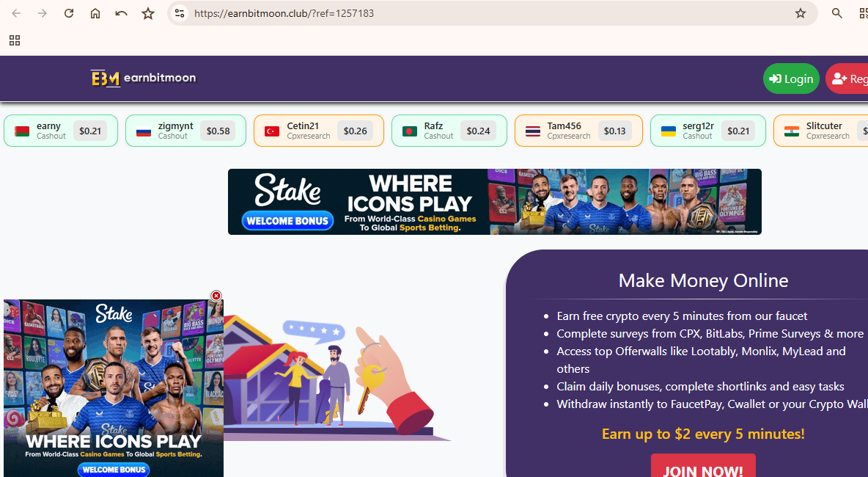Click the faucet bullet about earning free crypto

click(x=682, y=316)
